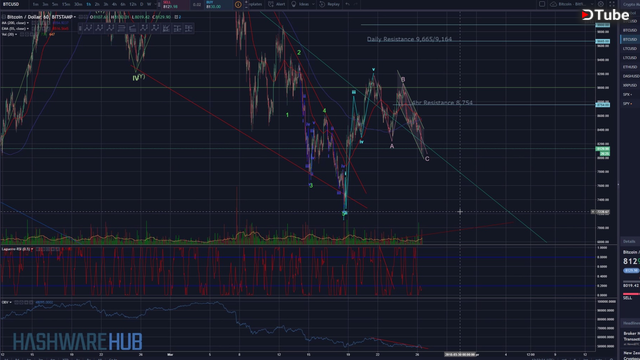This screenshot has height=360, width=640.
Task: Select the 1m timeframe
Action: tap(36, 4)
